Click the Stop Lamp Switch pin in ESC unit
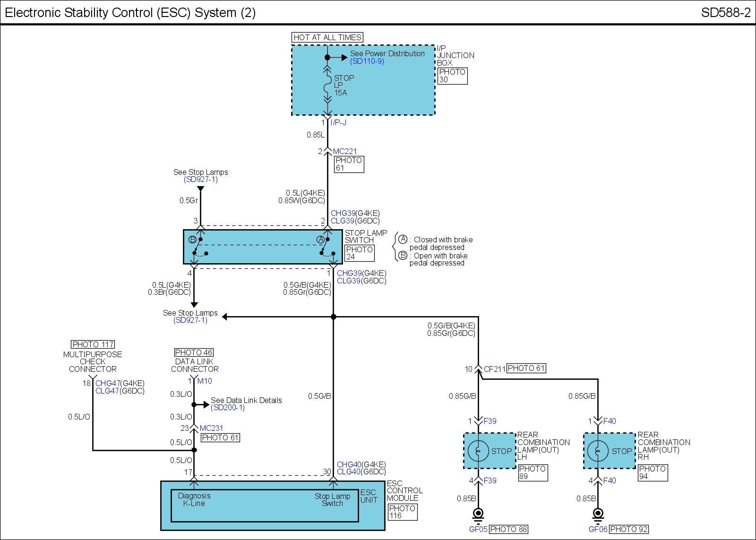Screen dimensions: 756x540 coord(333,500)
